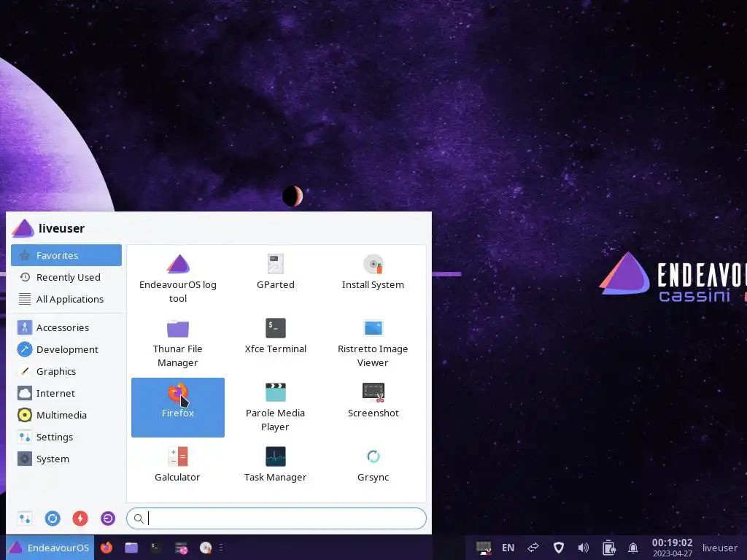The width and height of the screenshot is (747, 560).
Task: Click the red switch user icon in footer
Action: tap(80, 518)
